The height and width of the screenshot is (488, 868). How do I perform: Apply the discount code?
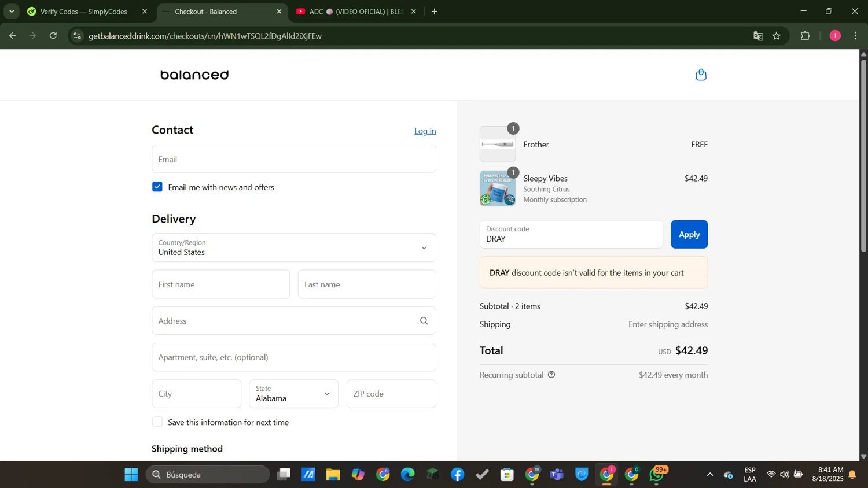[689, 234]
